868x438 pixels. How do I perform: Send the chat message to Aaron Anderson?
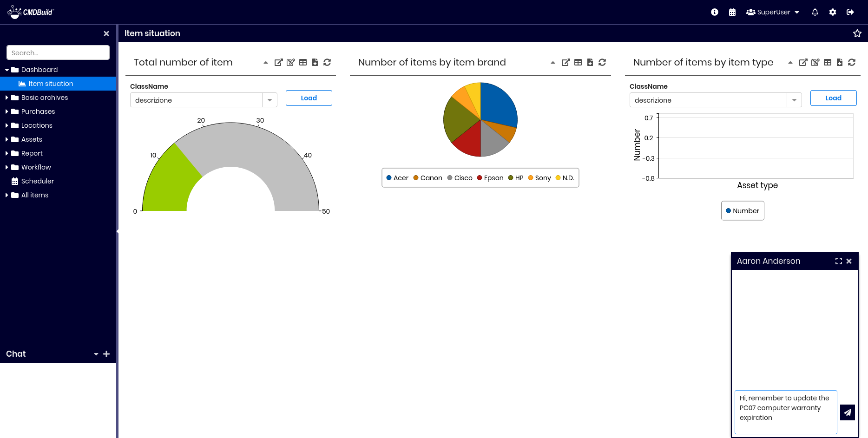(847, 412)
